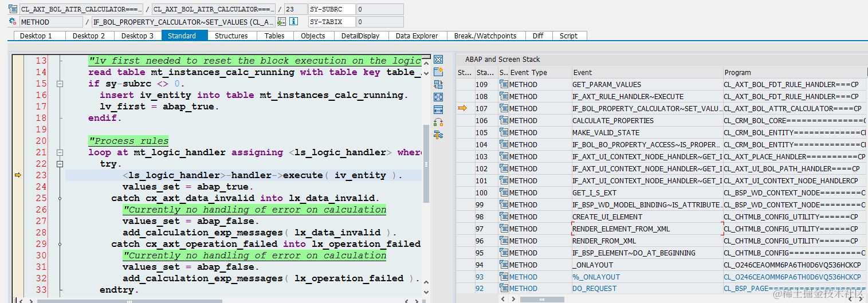Click the green navigate-to-source icon after SET_VALUES field

[x=281, y=22]
